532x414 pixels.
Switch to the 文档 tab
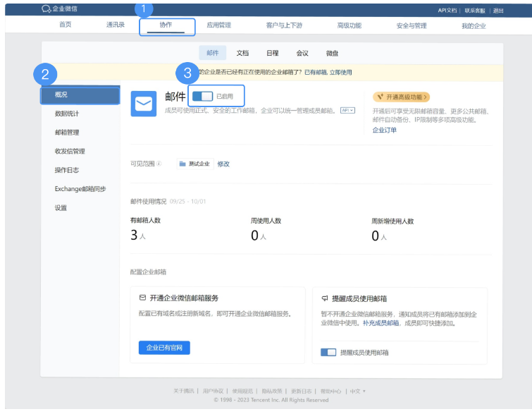pos(242,53)
